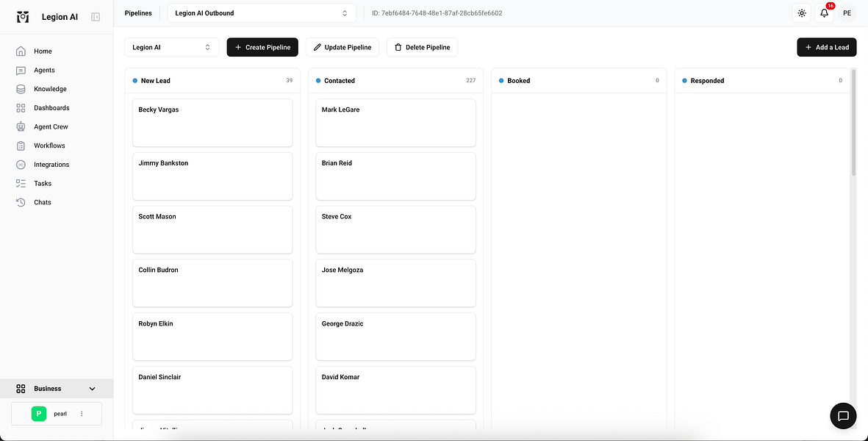Go to Knowledge section
The height and width of the screenshot is (441, 868).
point(50,89)
